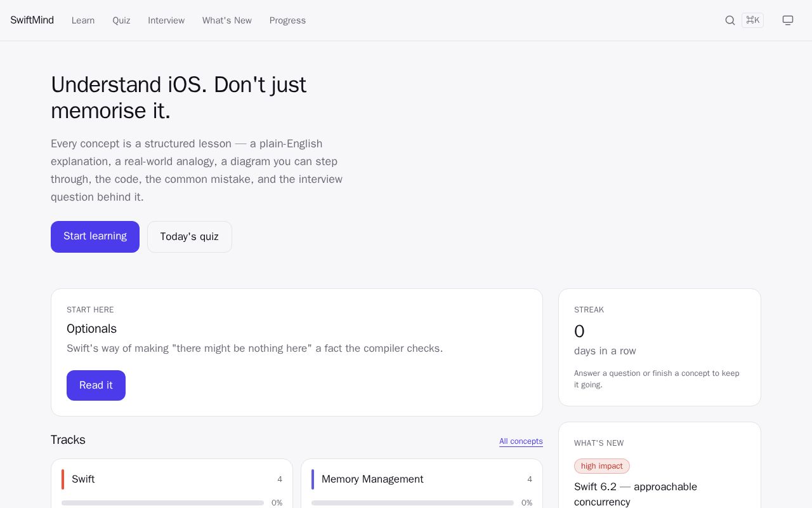Image resolution: width=812 pixels, height=508 pixels.
Task: Switch to the Interview page
Action: pyautogui.click(x=166, y=20)
